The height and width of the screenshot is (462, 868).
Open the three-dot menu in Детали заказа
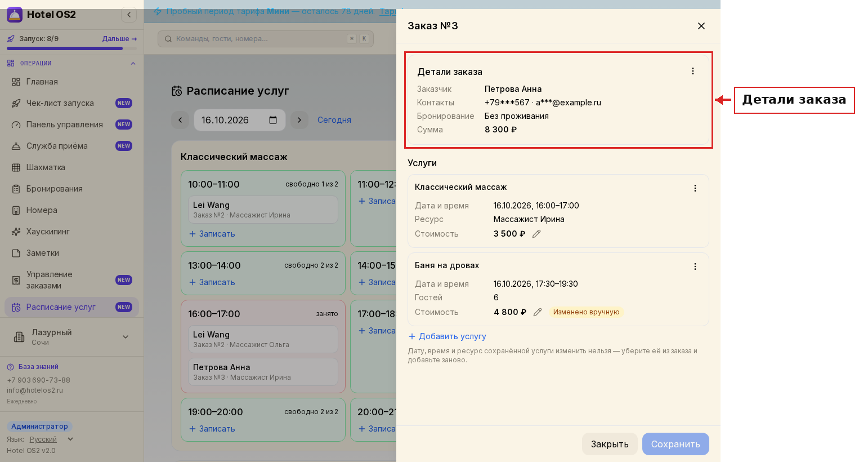(x=693, y=71)
